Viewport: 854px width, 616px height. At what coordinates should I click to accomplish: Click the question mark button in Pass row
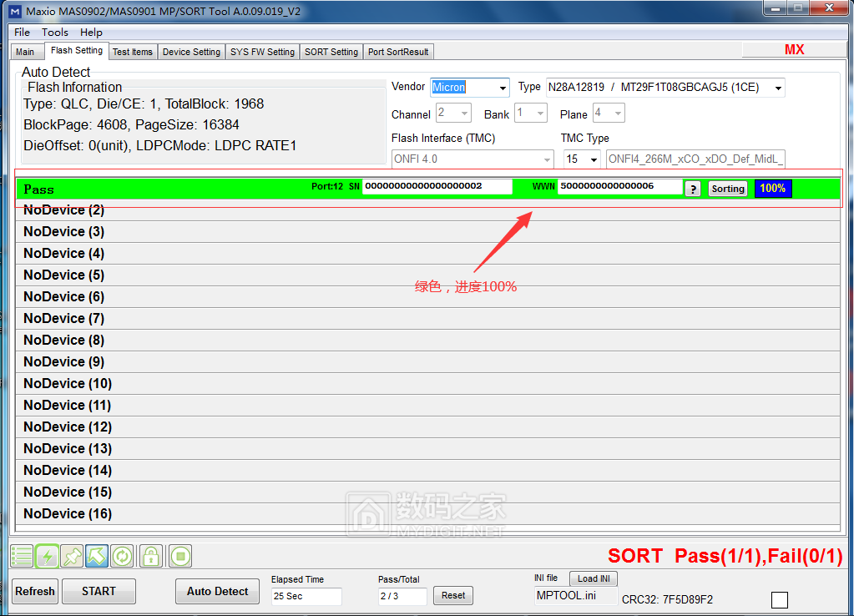point(693,189)
